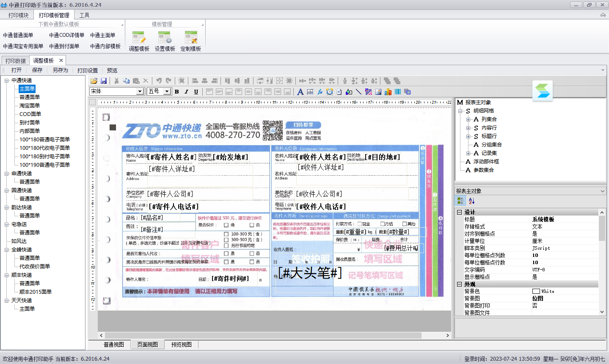Switch to the 普通视图 view tab
Screen dimensions: 609x364
[114, 345]
